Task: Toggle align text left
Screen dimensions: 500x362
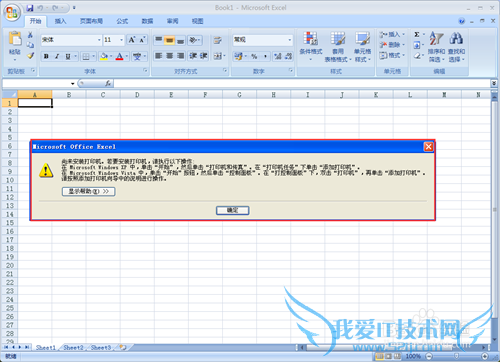Action: (x=159, y=56)
